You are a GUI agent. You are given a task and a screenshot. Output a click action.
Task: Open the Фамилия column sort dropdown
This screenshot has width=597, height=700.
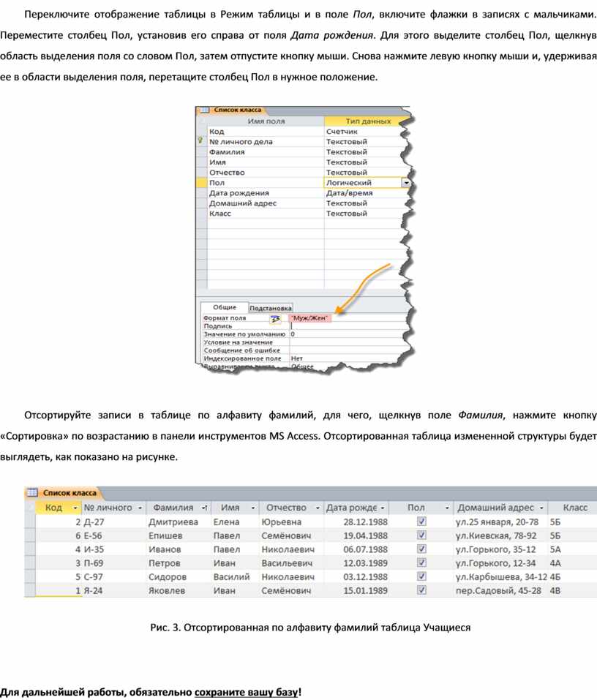[x=205, y=508]
